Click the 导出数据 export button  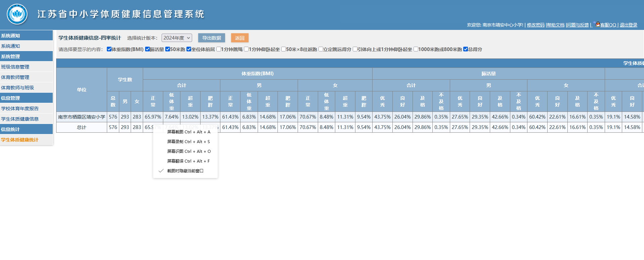click(x=211, y=38)
